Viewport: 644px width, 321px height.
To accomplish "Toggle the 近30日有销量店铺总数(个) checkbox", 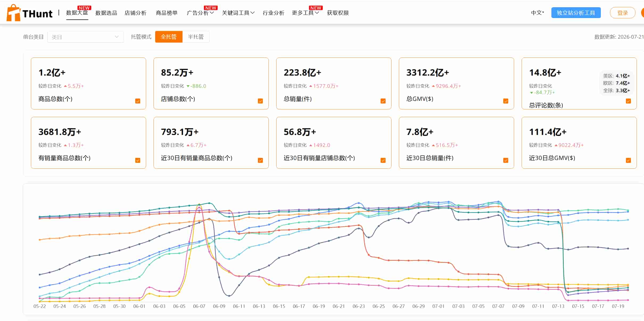I will click(383, 160).
